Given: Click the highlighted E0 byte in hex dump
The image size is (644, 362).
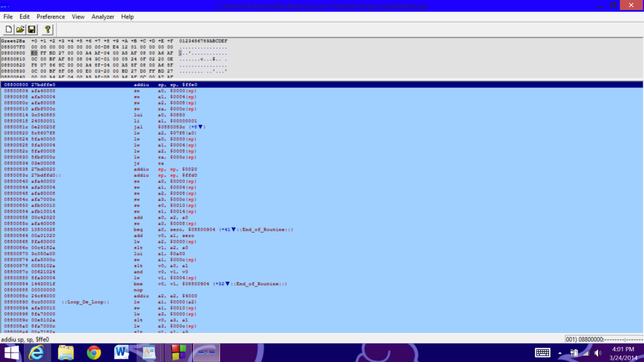Looking at the screenshot, I should click(34, 53).
